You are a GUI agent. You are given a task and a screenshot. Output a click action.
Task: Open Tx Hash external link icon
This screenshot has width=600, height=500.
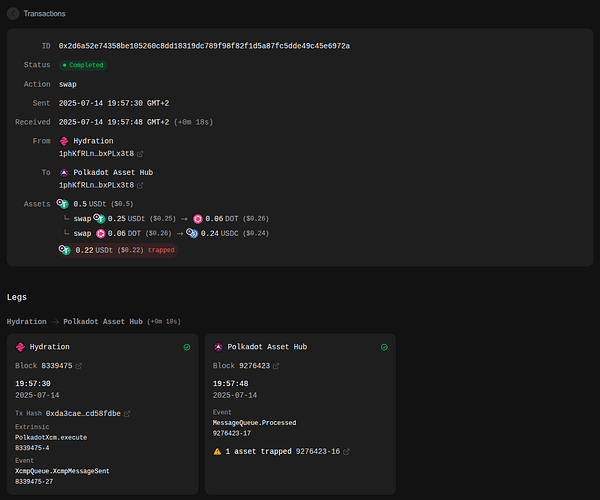(x=127, y=413)
